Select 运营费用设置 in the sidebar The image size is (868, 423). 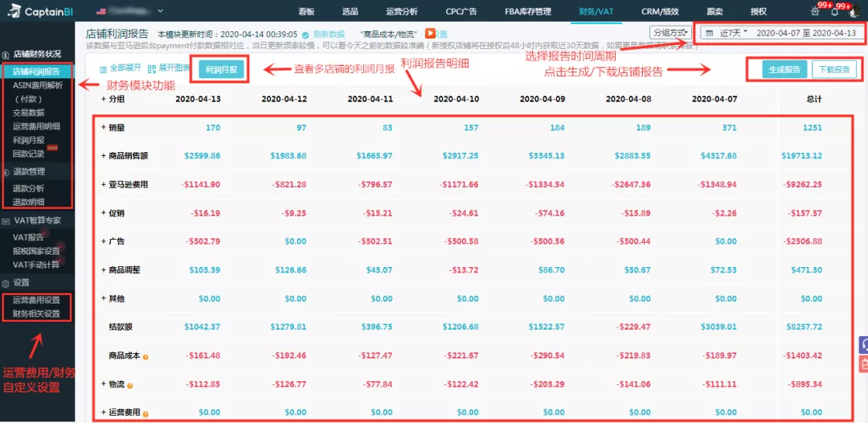click(36, 300)
